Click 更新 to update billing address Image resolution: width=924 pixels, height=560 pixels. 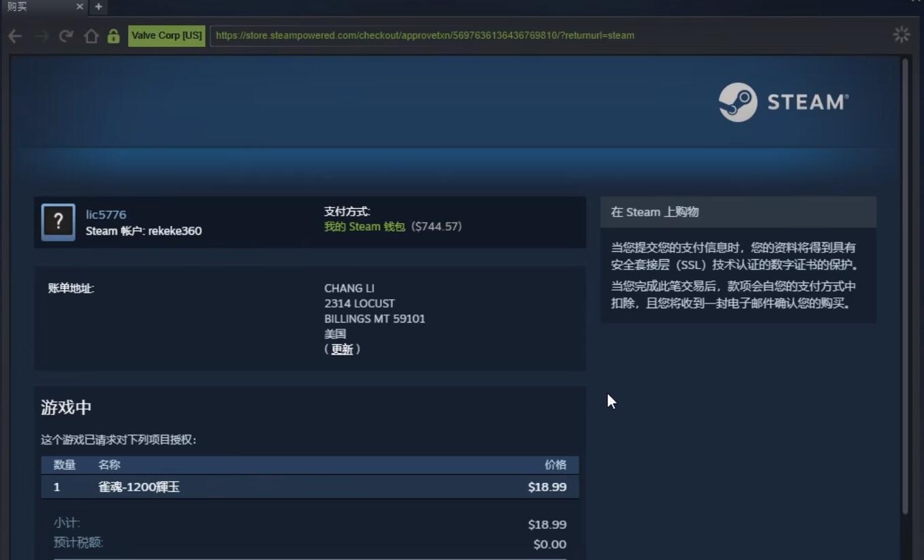point(343,349)
